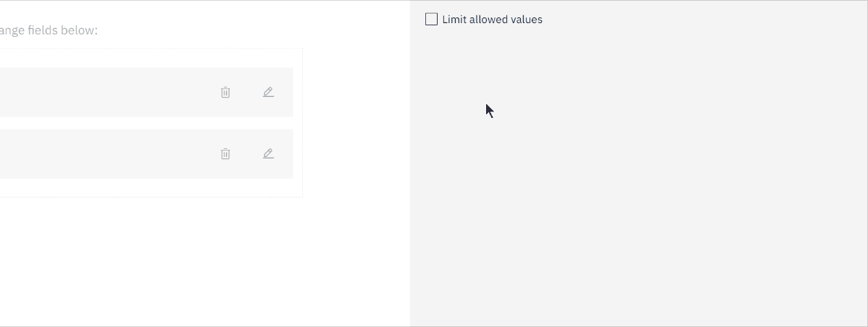Click the "Limit allowed values" label text
This screenshot has width=868, height=327.
[x=492, y=20]
